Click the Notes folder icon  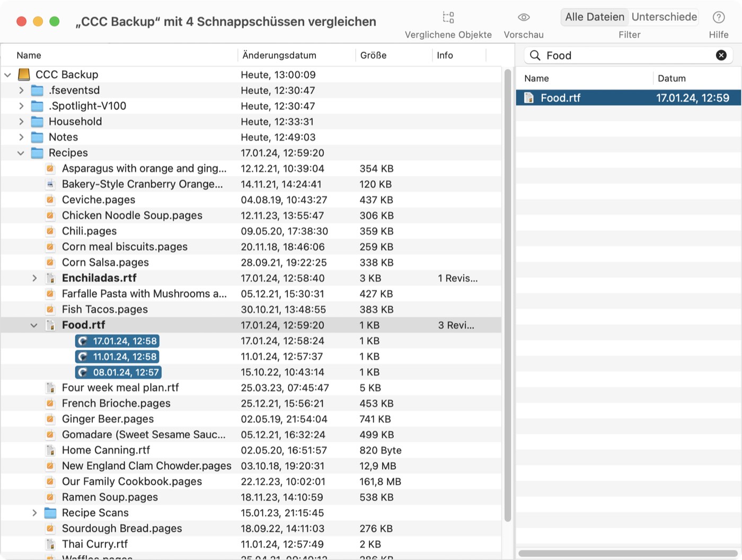[x=37, y=137]
